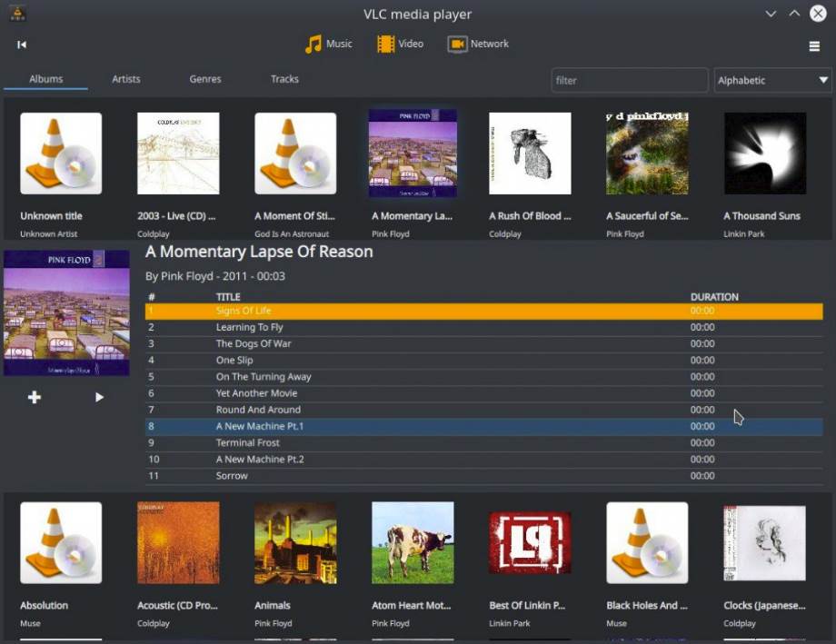The image size is (836, 644).
Task: Switch to the Genres tab
Action: click(204, 79)
